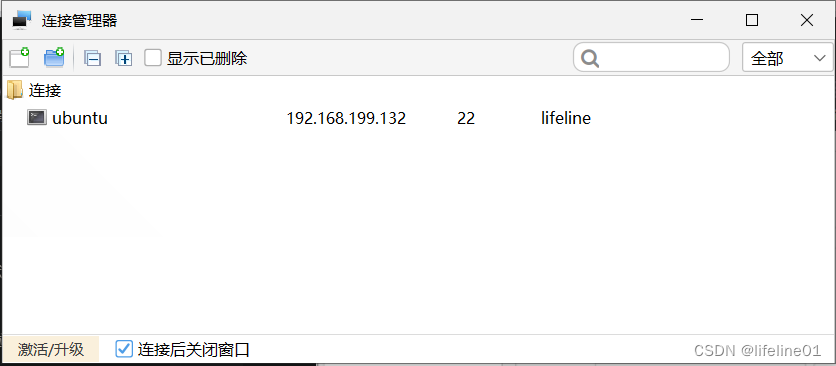The height and width of the screenshot is (366, 836).
Task: Click the new folder icon with plus
Action: [x=54, y=58]
